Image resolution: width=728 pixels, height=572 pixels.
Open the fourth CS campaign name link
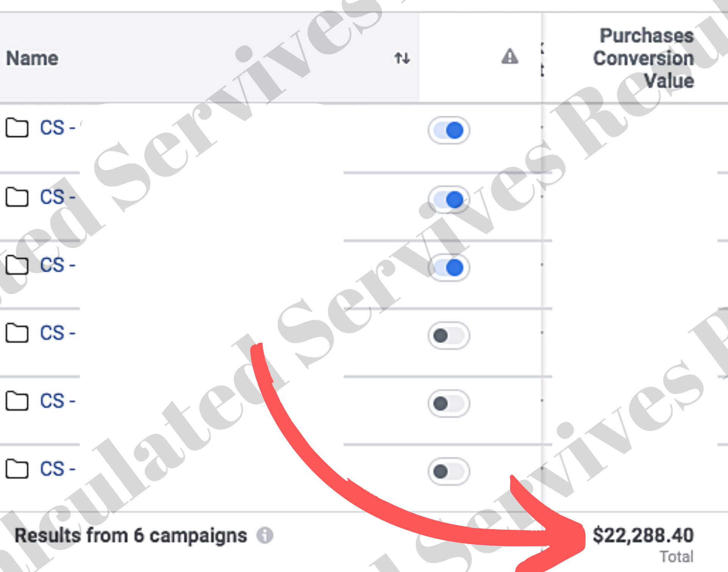58,333
